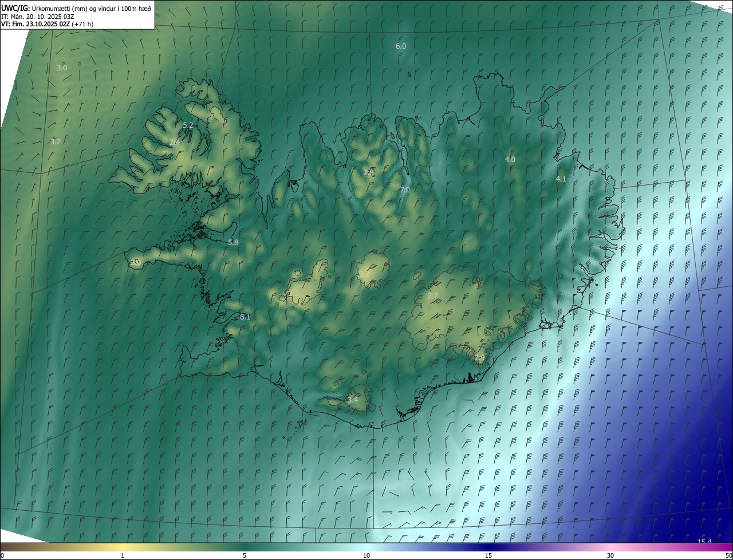Select the '7.0' value in north Iceland

coord(405,190)
